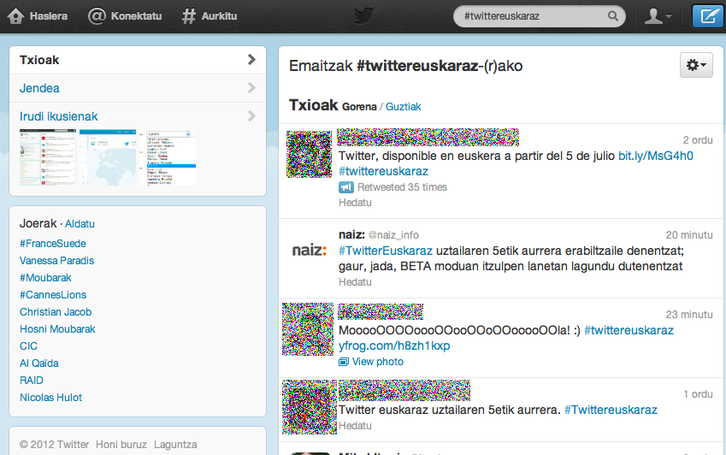
Task: Open trend Nicolas Hulot
Action: (x=50, y=398)
